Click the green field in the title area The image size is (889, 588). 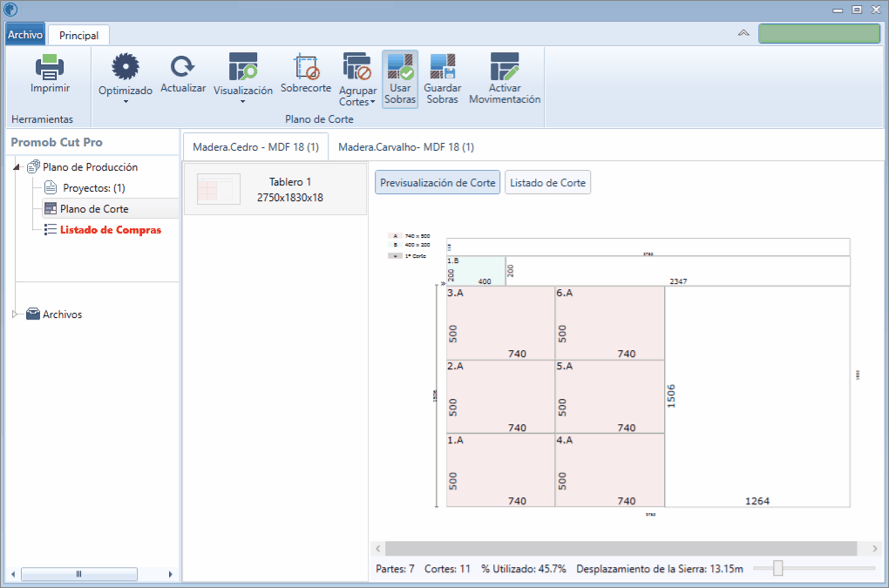coord(819,33)
